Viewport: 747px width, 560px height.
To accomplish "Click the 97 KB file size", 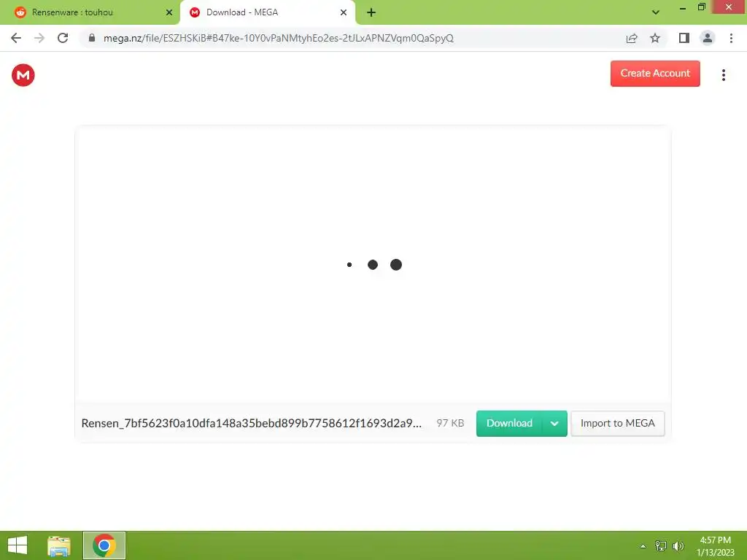I will tap(450, 424).
